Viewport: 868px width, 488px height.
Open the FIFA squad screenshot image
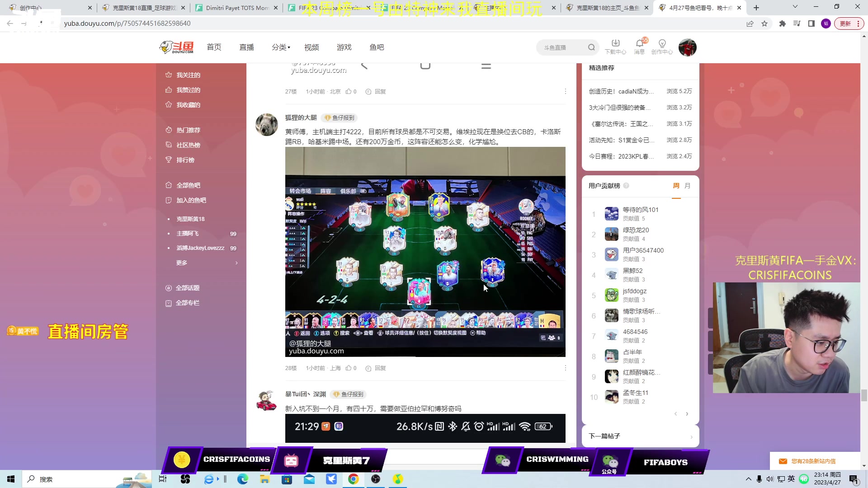[425, 252]
